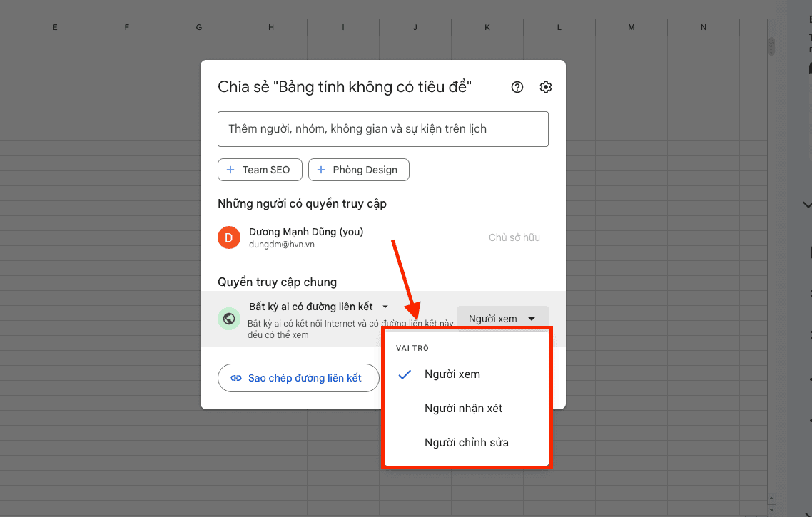812x517 pixels.
Task: Click the globe icon for link access
Action: [x=228, y=319]
